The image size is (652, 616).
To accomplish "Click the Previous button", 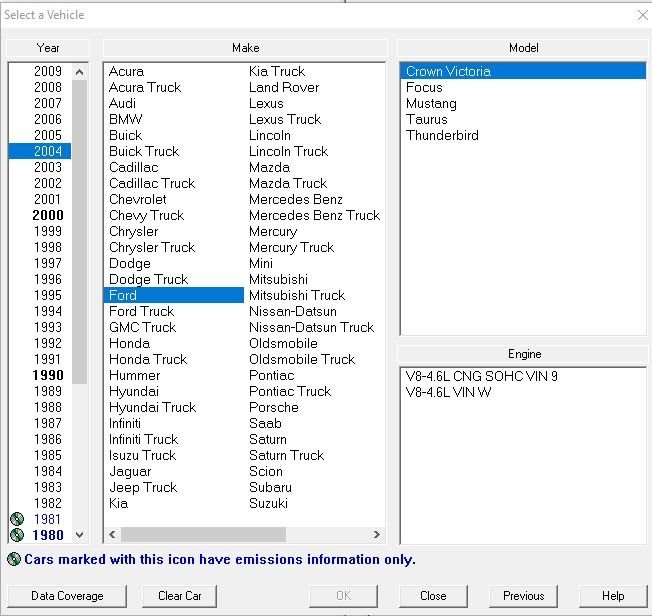I will tap(523, 595).
